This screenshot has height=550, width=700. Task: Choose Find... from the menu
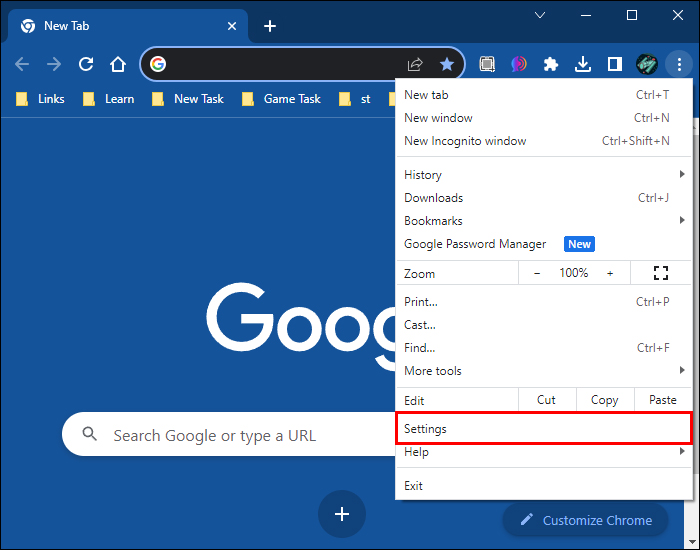tap(544, 348)
